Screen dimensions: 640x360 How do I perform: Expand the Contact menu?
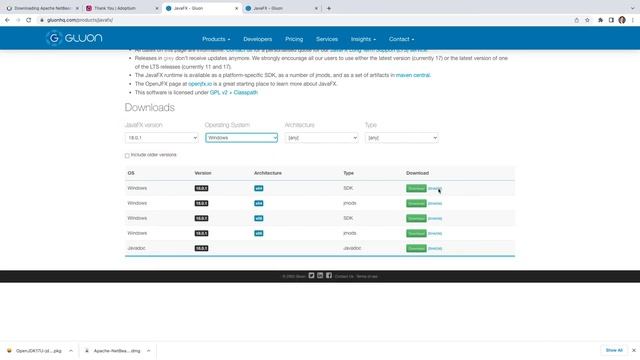tap(401, 39)
